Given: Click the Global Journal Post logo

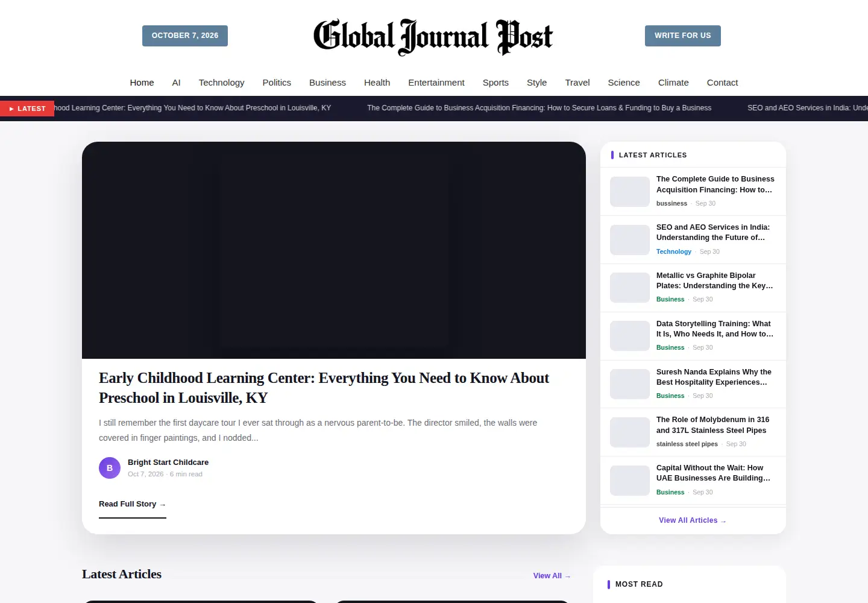Looking at the screenshot, I should point(433,36).
